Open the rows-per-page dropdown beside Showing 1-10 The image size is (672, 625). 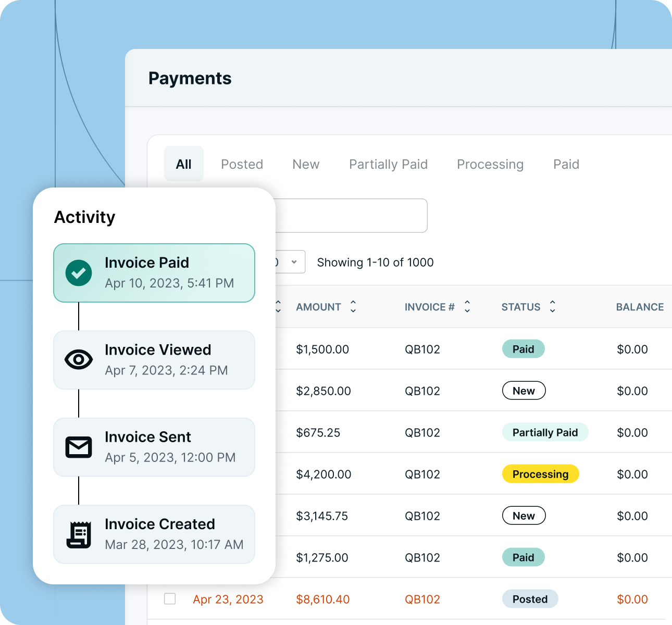(290, 262)
